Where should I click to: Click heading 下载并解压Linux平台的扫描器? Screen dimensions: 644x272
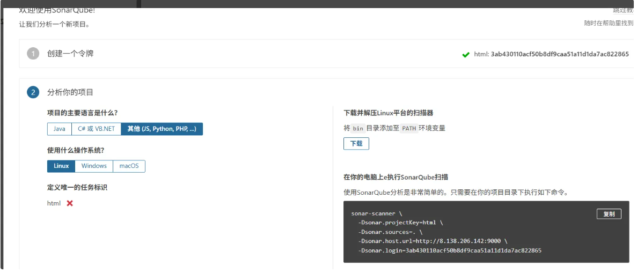point(389,113)
